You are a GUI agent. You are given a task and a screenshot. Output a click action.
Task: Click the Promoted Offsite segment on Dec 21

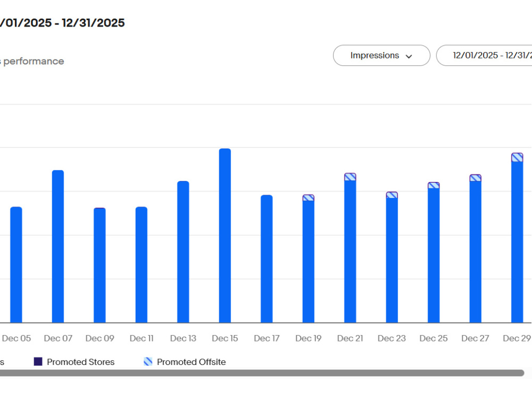click(x=350, y=177)
